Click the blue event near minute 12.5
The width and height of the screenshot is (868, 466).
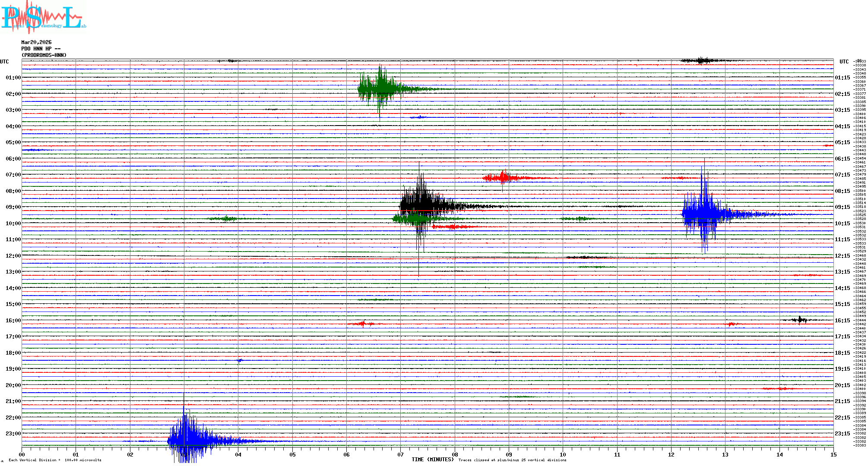(704, 214)
